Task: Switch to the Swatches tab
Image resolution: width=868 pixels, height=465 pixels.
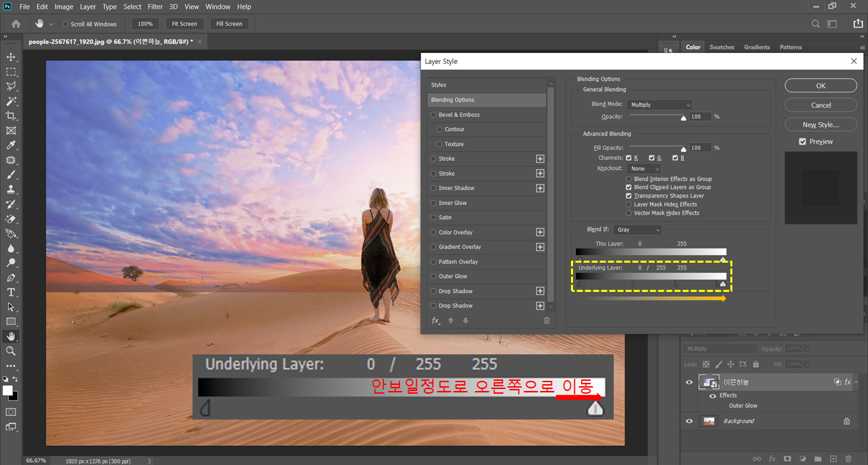Action: 722,48
